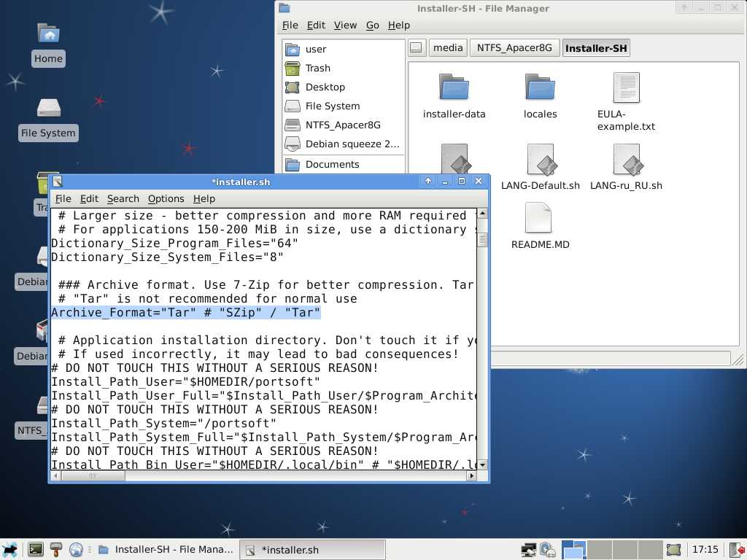The image size is (747, 560).
Task: Open the Go menu in File Manager
Action: coord(372,25)
